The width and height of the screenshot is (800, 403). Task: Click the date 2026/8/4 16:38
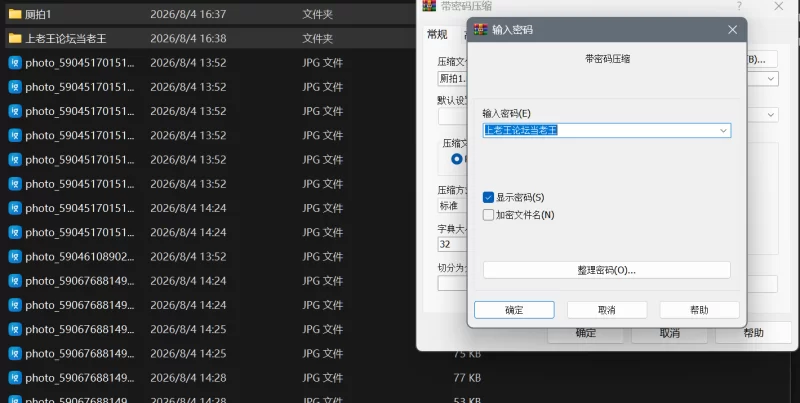[x=188, y=38]
